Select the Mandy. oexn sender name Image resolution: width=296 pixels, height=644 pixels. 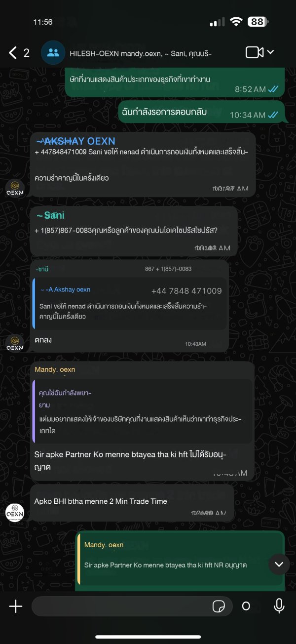tap(55, 369)
